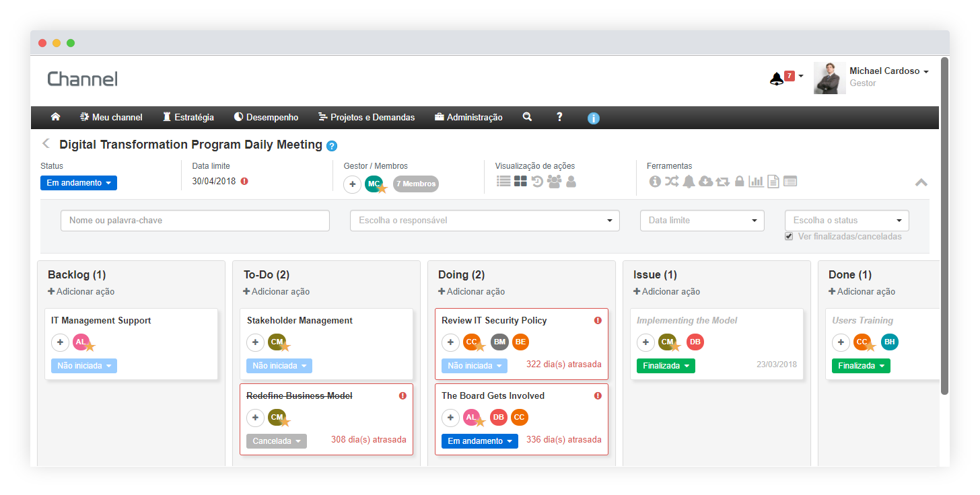980x495 pixels.
Task: Open the Escolha o status dropdown
Action: (x=847, y=221)
